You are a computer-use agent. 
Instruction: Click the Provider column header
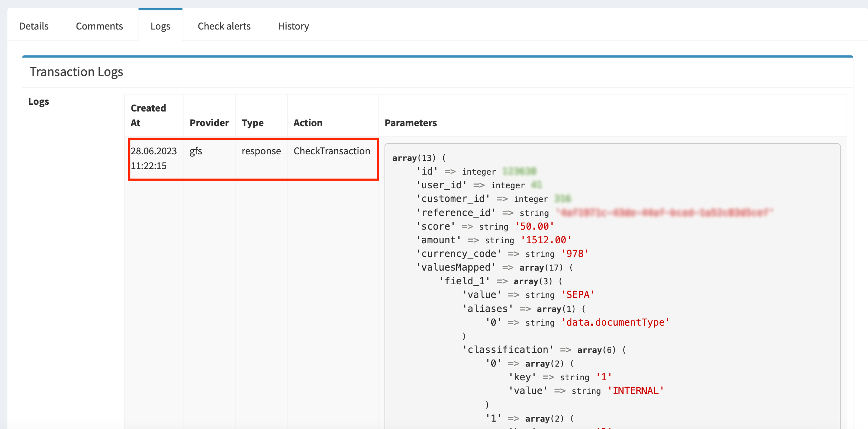[x=209, y=123]
